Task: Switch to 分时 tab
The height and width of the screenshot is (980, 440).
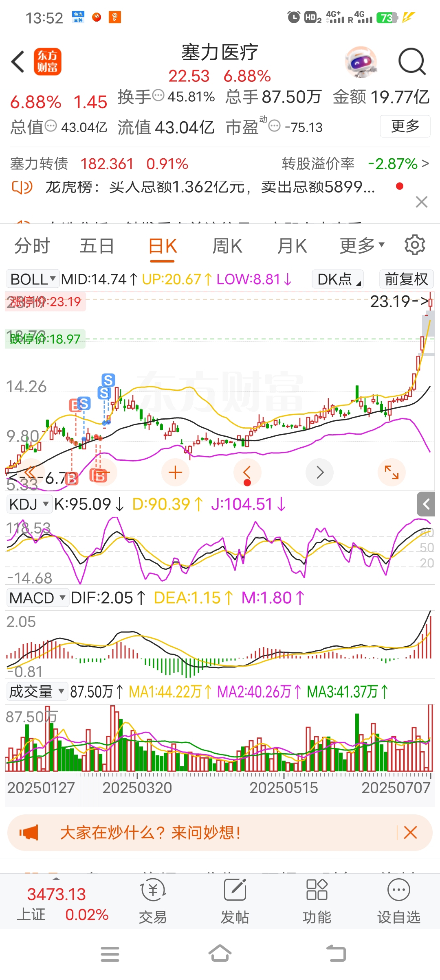Action: click(32, 246)
